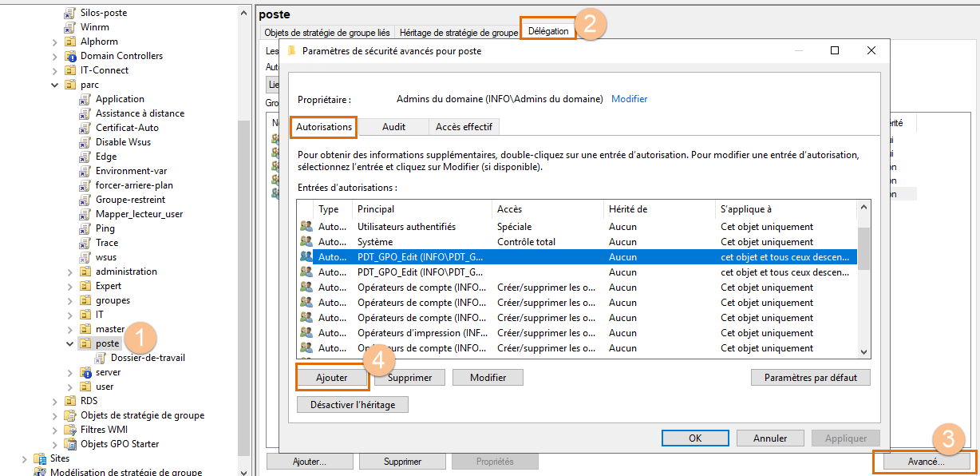Click the permission list scroll down arrow

pos(863,351)
